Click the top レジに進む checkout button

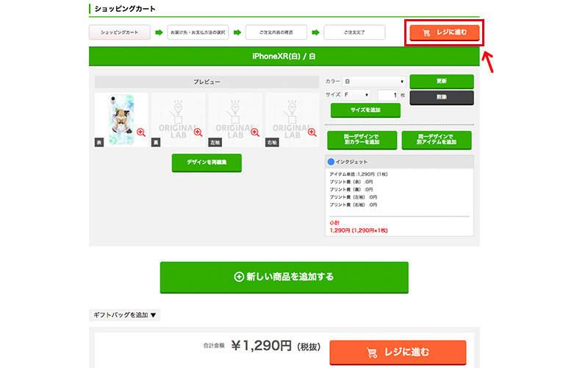point(445,32)
